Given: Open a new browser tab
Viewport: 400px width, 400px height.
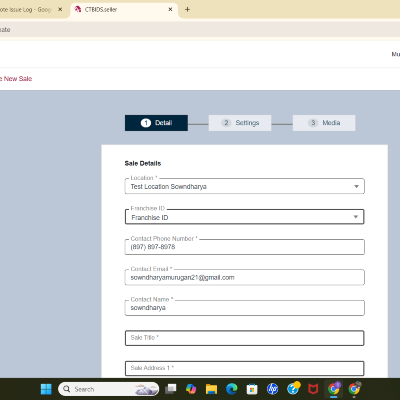Looking at the screenshot, I should coord(187,9).
